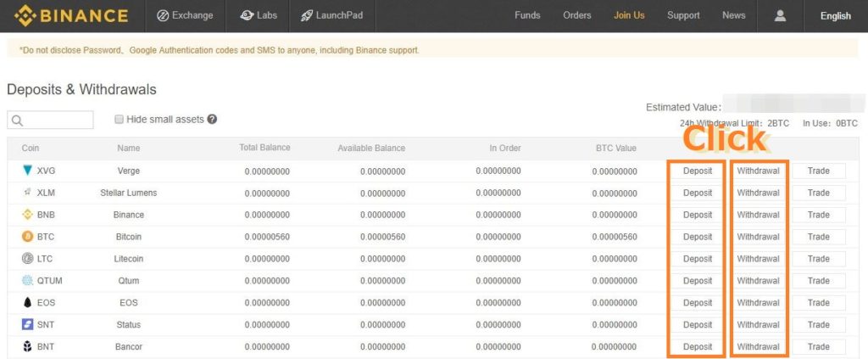Viewport: 868px width, 359px height.
Task: Open the Exchange menu
Action: (x=185, y=15)
